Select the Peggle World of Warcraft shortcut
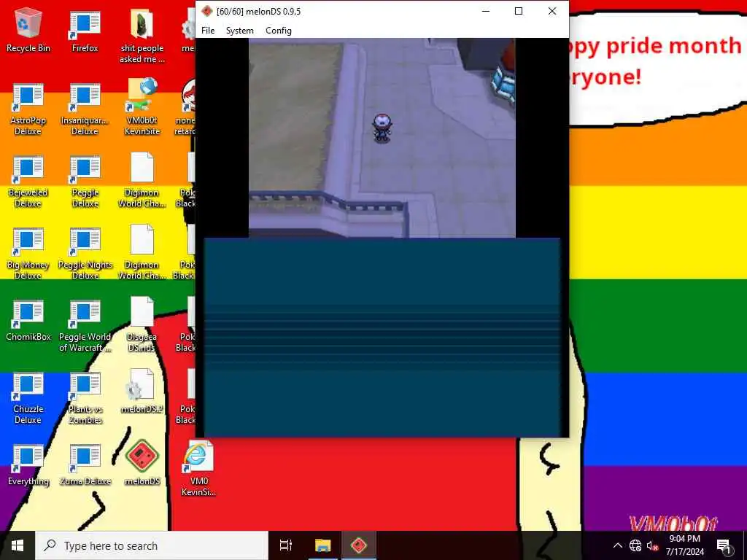747x560 pixels. [x=85, y=326]
